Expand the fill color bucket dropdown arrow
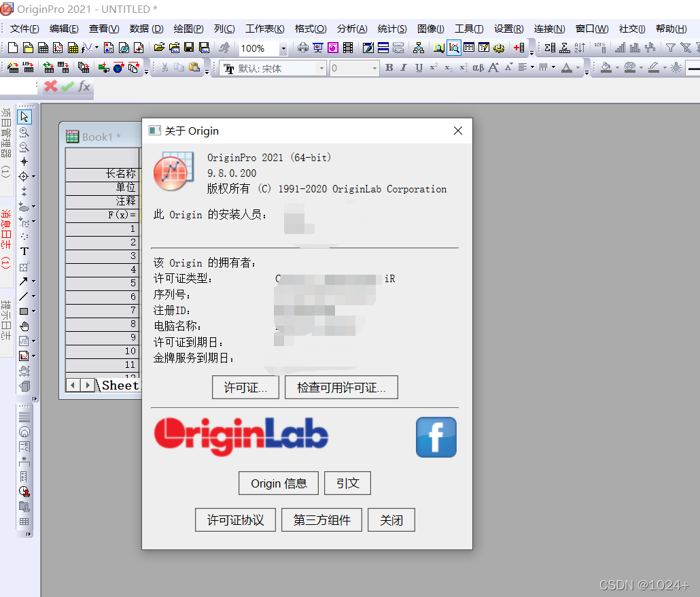700x597 pixels. (x=617, y=68)
